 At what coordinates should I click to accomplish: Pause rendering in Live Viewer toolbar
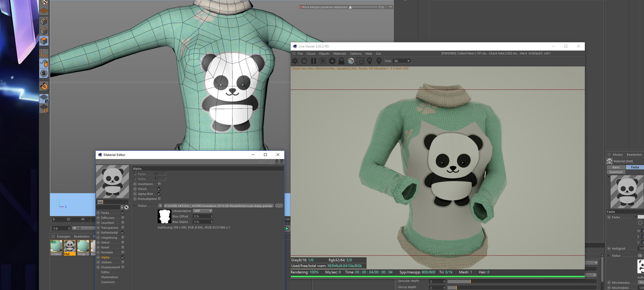coord(314,61)
